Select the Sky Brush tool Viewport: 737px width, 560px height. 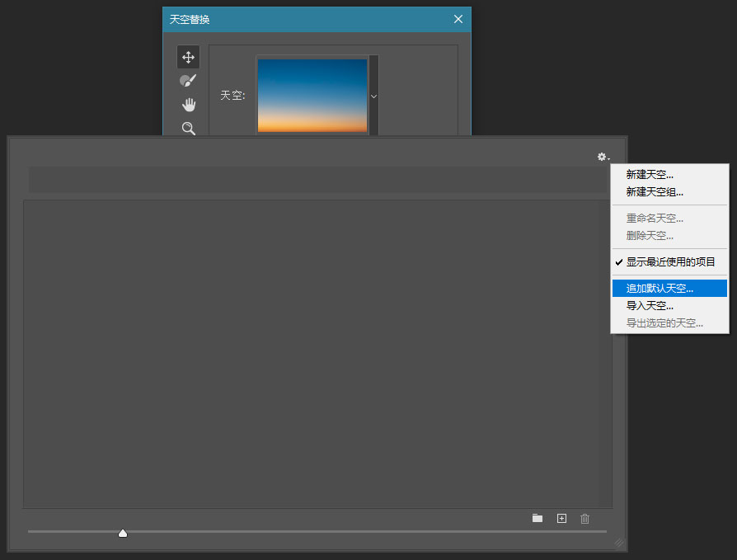(188, 81)
